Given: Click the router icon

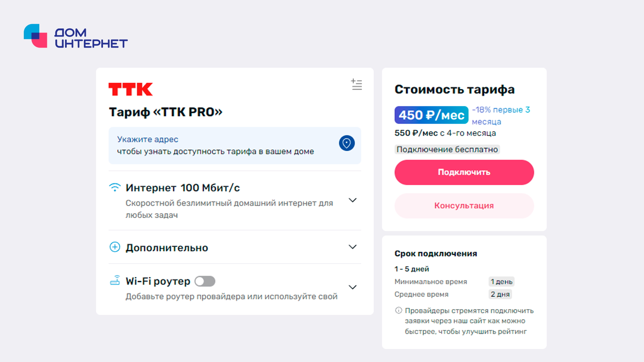Looking at the screenshot, I should [115, 281].
